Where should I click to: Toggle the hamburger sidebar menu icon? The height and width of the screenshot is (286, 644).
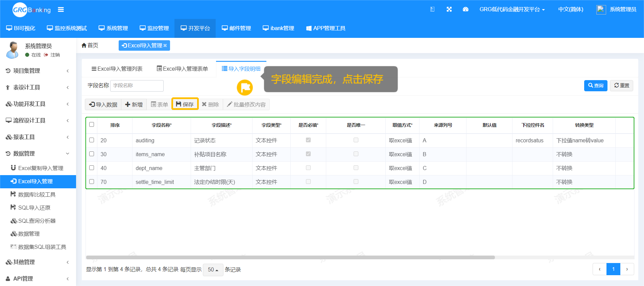(61, 9)
